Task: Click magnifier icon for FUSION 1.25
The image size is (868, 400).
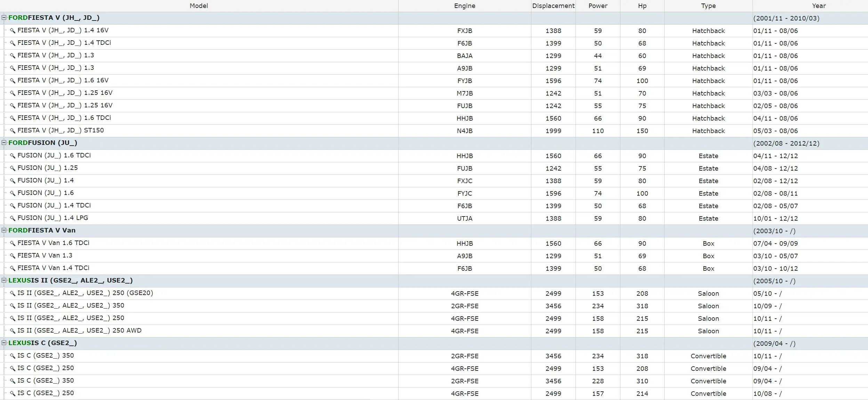Action: point(13,168)
